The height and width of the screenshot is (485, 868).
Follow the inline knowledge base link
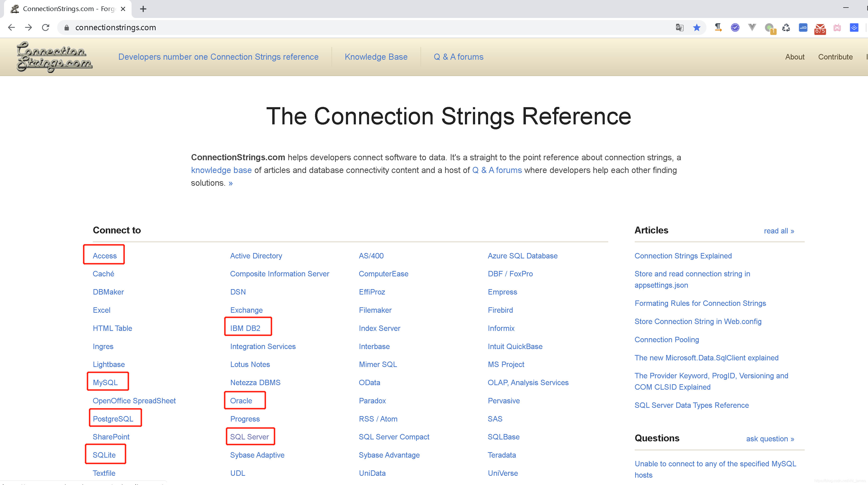tap(221, 170)
